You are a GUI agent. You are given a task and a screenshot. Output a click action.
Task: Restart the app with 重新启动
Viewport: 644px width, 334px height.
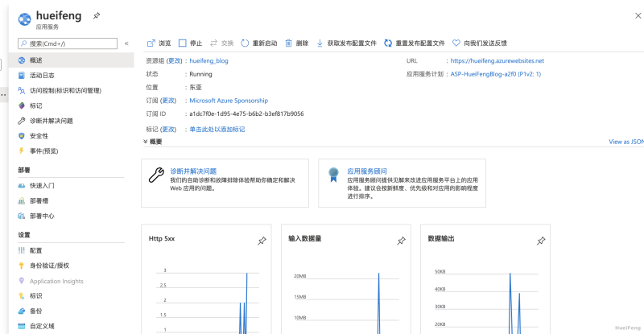click(258, 43)
